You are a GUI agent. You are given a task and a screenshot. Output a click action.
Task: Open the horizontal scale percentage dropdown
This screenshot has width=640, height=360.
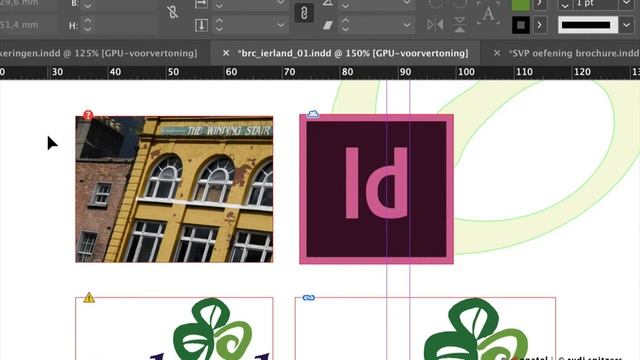pyautogui.click(x=280, y=3)
